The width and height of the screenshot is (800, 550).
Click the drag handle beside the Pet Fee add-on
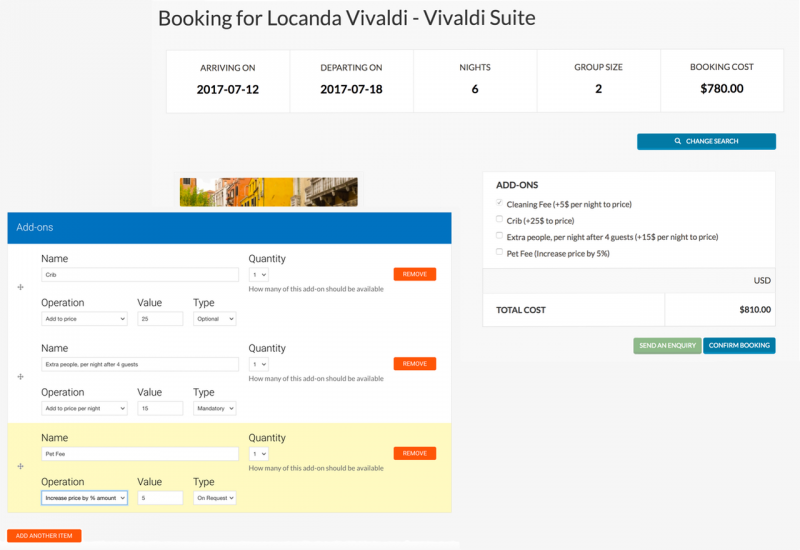(20, 466)
